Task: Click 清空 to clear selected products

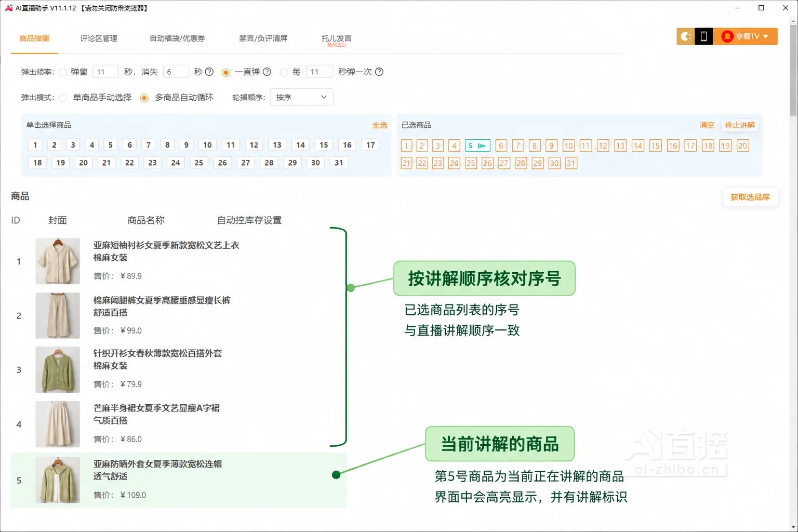Action: pos(707,125)
